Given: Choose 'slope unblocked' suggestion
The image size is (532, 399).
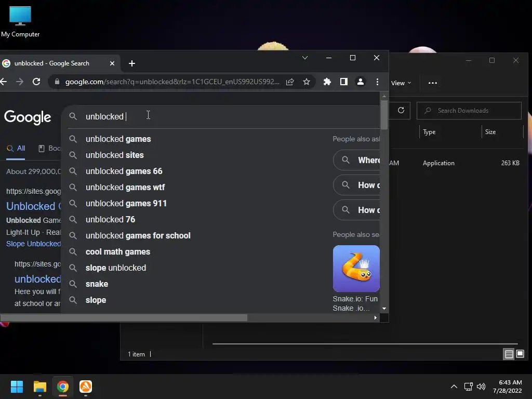Looking at the screenshot, I should coord(116,268).
